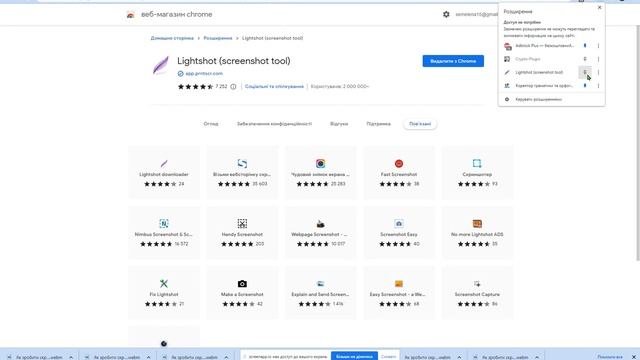The height and width of the screenshot is (360, 640).
Task: Go to Розширення breadcrumb link
Action: [x=218, y=38]
